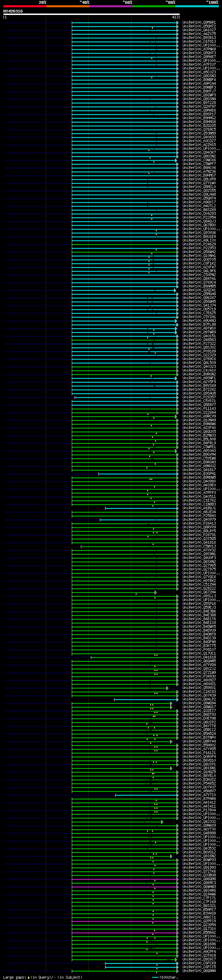The image size is (222, 980).
Task: Select label UniRef100_A9SLL3
Action: 199,596
